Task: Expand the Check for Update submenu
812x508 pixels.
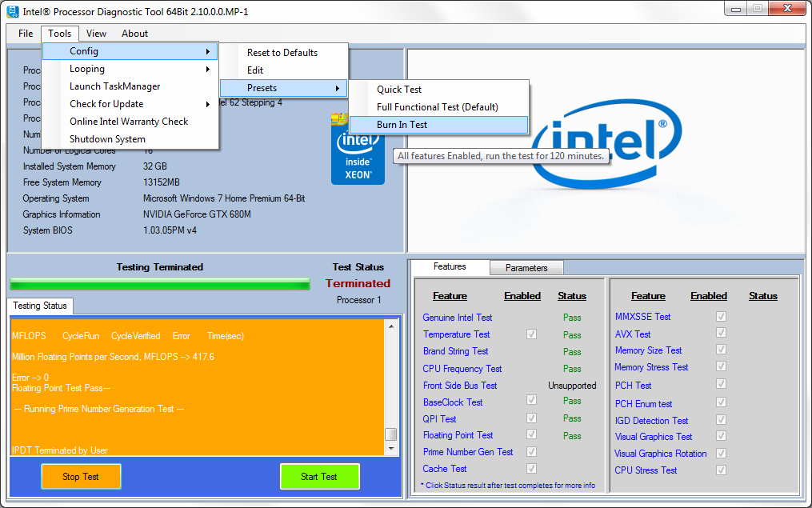Action: coord(130,104)
